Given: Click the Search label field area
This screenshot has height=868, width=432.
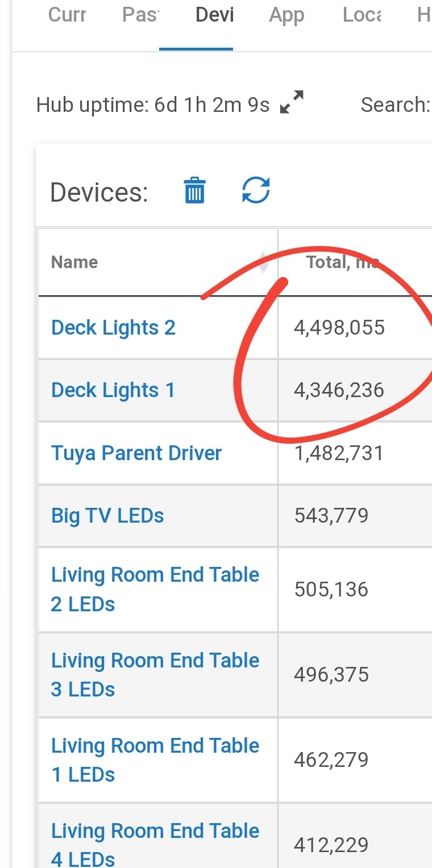Looking at the screenshot, I should [x=396, y=105].
